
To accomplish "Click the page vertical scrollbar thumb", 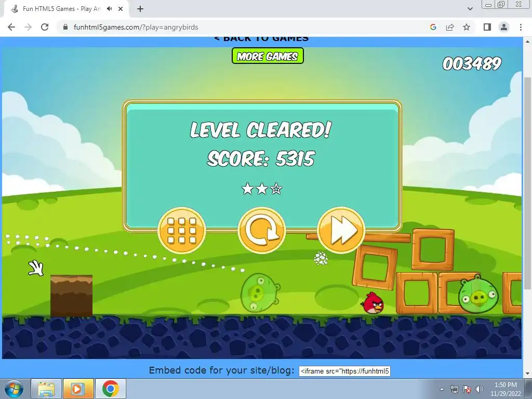I will pos(527,183).
